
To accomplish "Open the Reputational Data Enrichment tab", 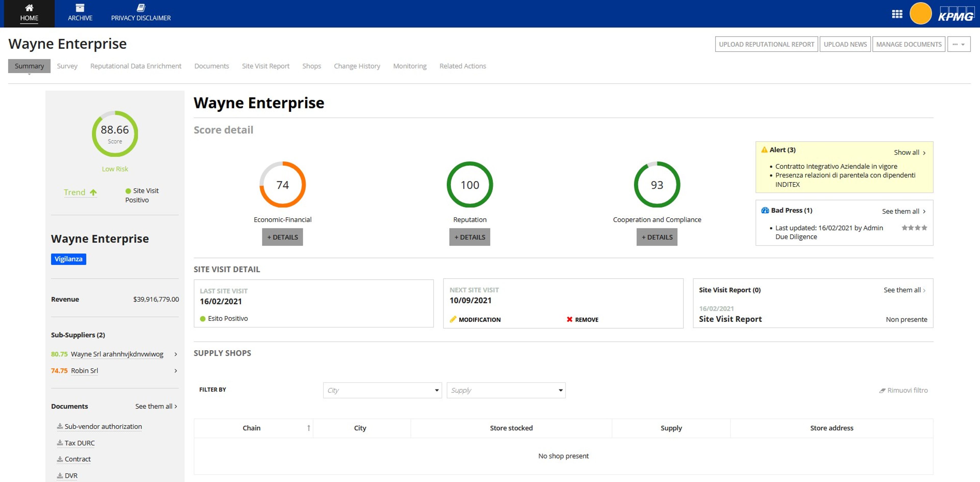I will pyautogui.click(x=136, y=66).
